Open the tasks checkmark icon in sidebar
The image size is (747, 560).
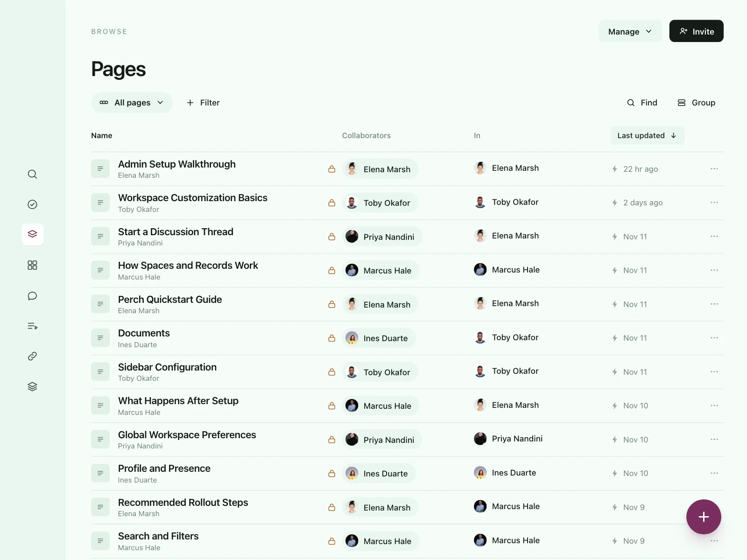point(32,204)
